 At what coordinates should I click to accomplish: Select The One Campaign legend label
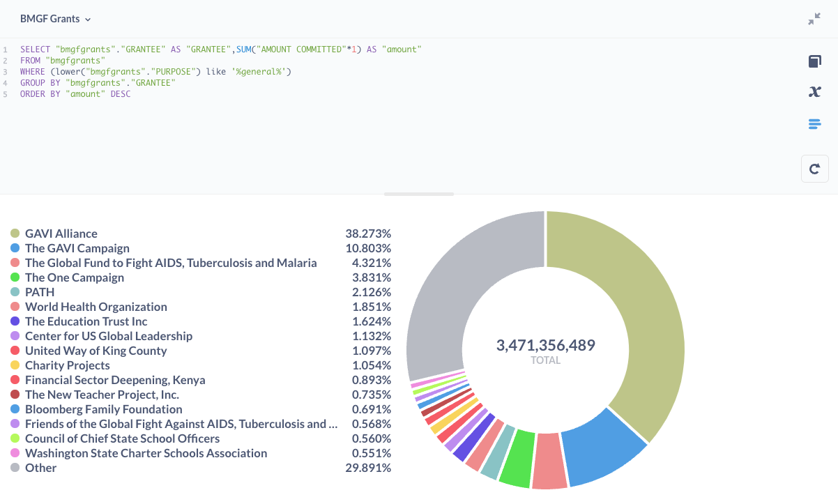pyautogui.click(x=75, y=277)
